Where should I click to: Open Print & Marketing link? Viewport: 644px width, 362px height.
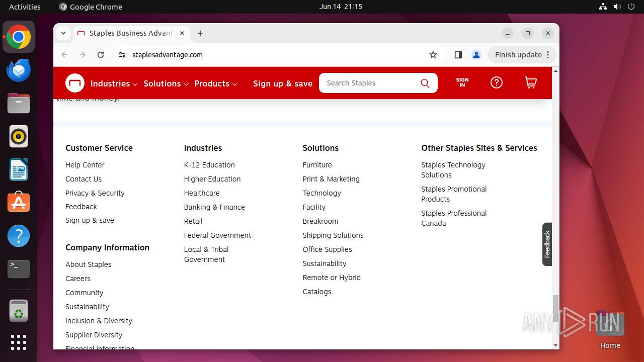tap(331, 179)
